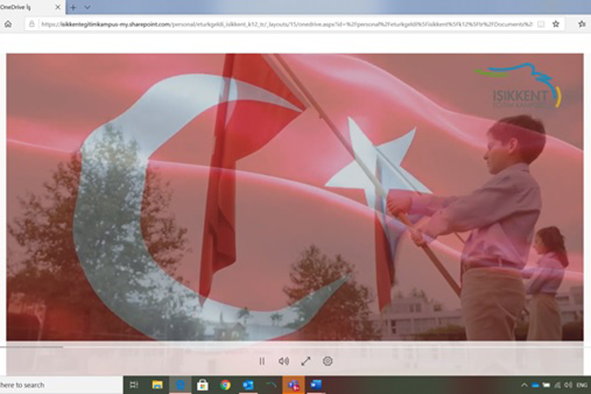The width and height of the screenshot is (591, 394).
Task: Toggle reading view in address bar
Action: point(541,24)
